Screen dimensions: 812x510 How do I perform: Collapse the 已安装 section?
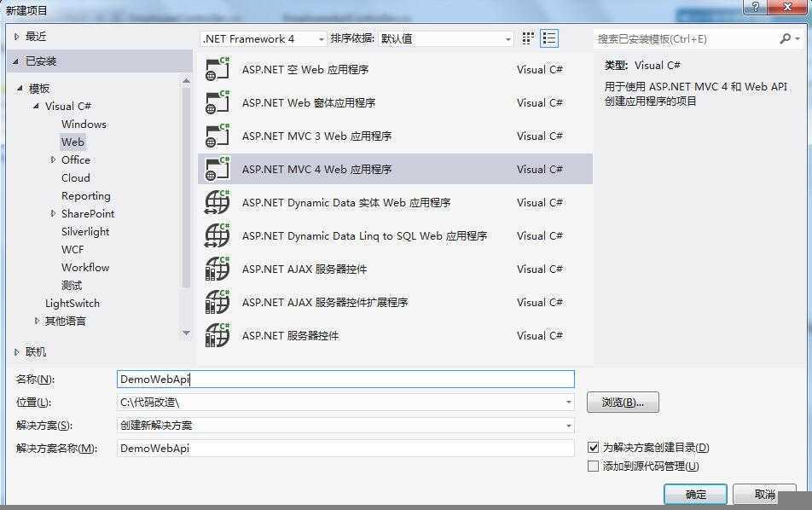pos(16,61)
